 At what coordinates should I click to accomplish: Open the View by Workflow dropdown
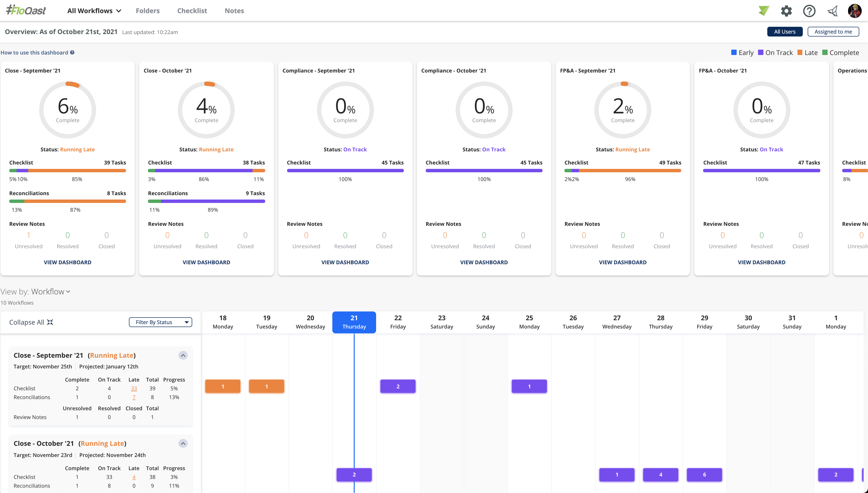pos(51,292)
